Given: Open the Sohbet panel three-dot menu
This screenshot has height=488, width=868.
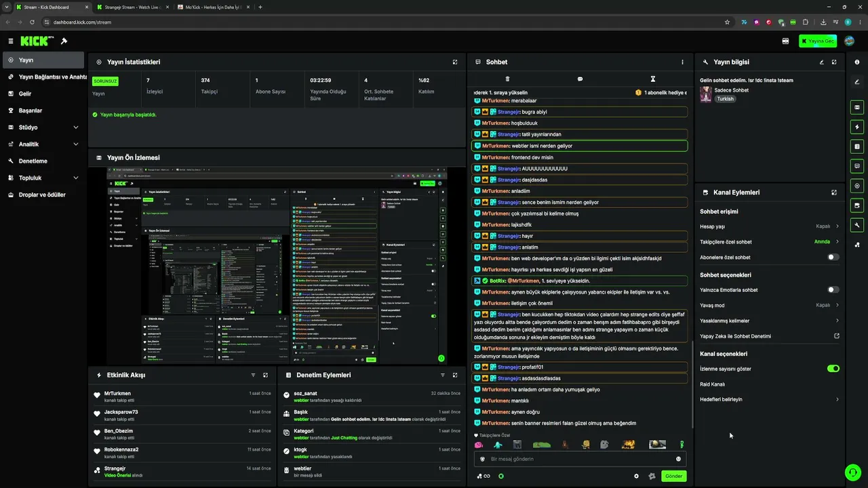Looking at the screenshot, I should tap(682, 62).
